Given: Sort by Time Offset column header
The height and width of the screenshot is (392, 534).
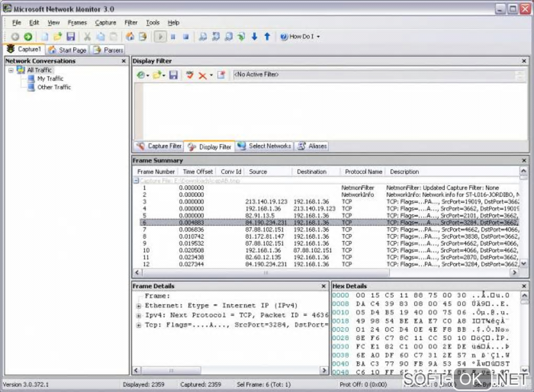Looking at the screenshot, I should click(197, 172).
